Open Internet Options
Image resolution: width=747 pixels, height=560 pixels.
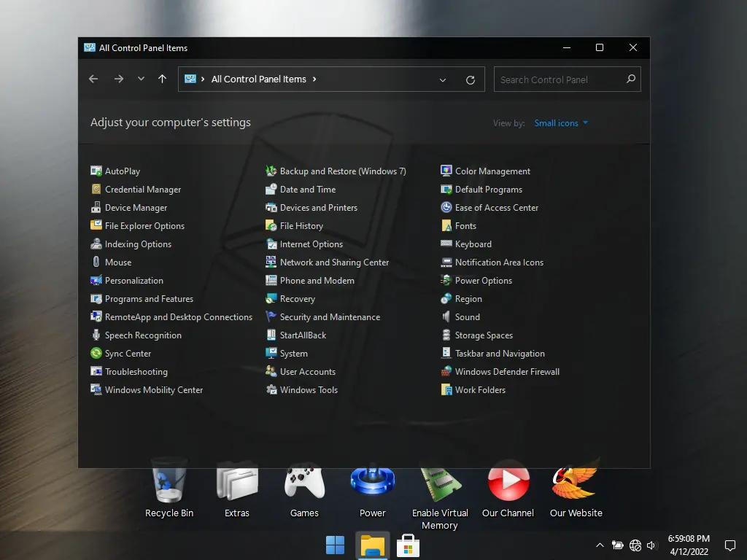[x=304, y=244]
